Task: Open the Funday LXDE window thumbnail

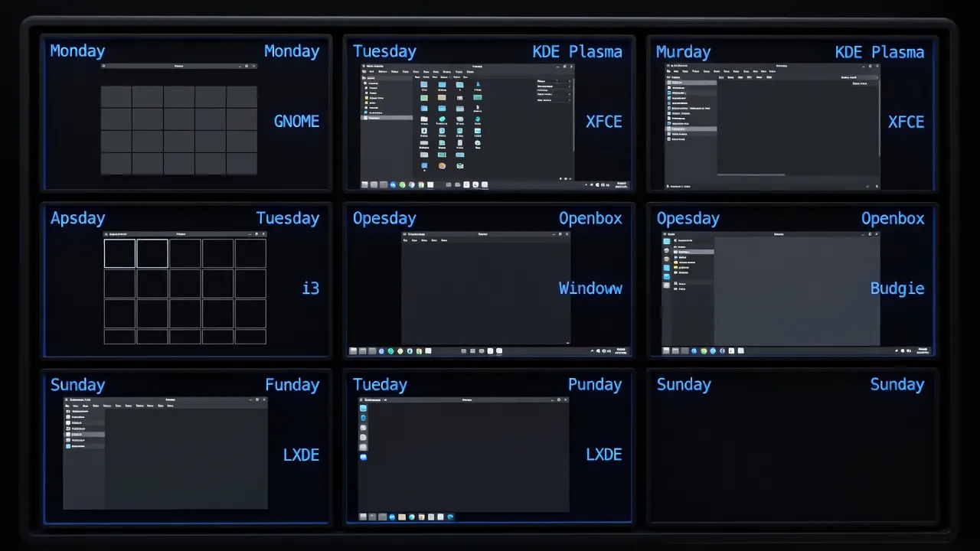Action: coord(165,453)
